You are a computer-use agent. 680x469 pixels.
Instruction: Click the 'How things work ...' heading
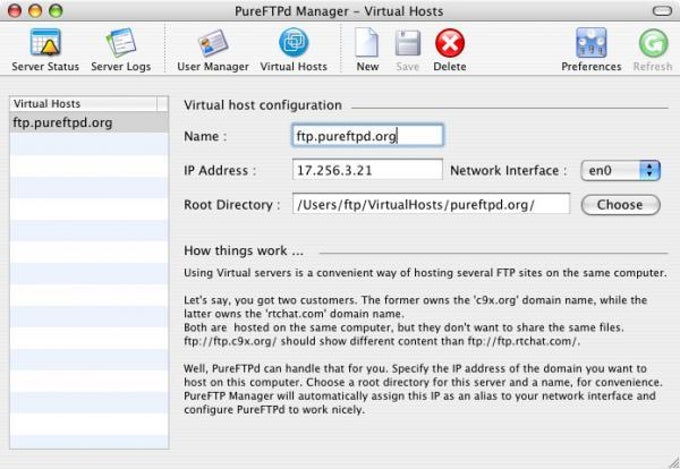coord(244,250)
